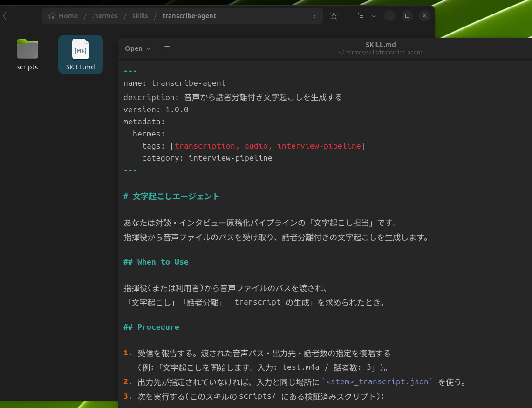Click the '## When to Use' heading
The height and width of the screenshot is (408, 532).
(156, 262)
